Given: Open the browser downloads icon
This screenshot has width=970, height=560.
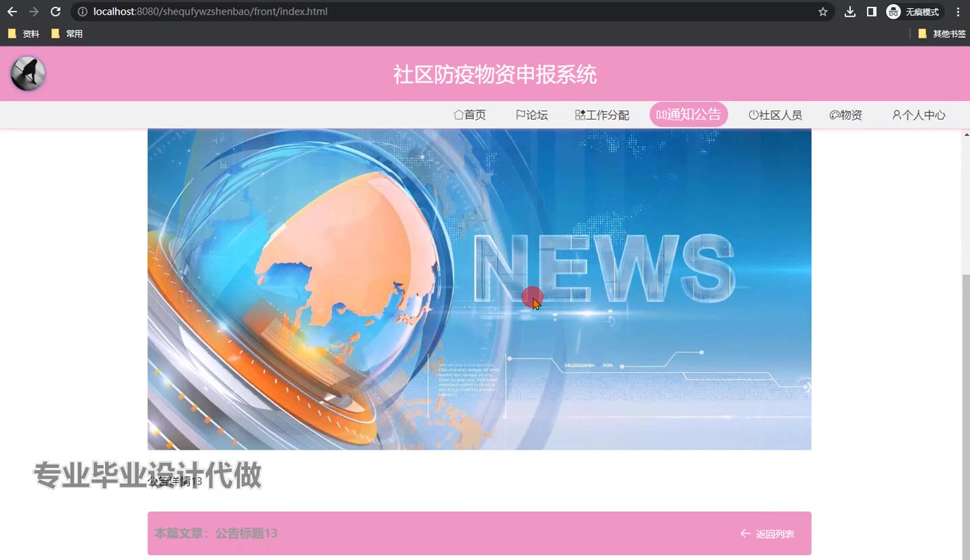Looking at the screenshot, I should (850, 11).
